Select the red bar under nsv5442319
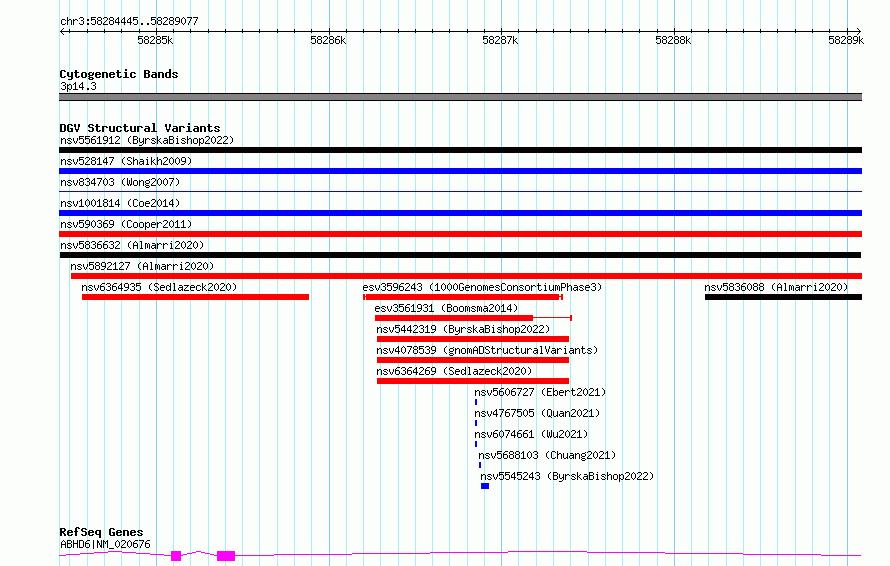890x566 pixels. pyautogui.click(x=473, y=339)
